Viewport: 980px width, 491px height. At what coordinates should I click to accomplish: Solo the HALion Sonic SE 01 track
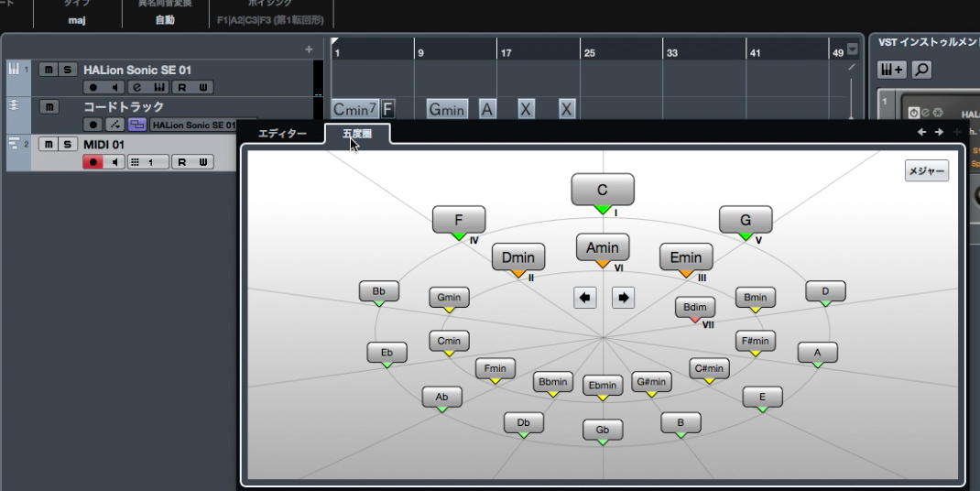(x=68, y=70)
